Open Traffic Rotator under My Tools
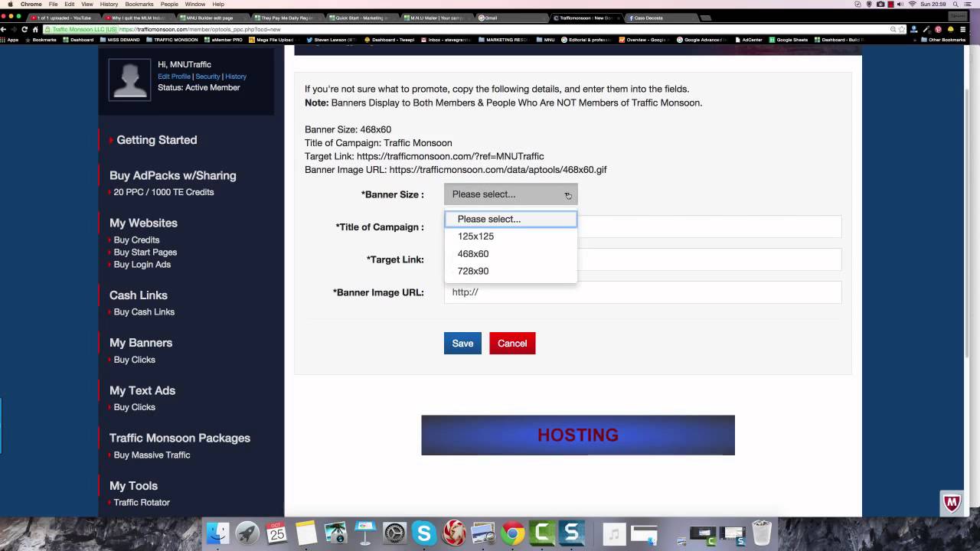Screen dimensions: 980x551 coord(142,503)
